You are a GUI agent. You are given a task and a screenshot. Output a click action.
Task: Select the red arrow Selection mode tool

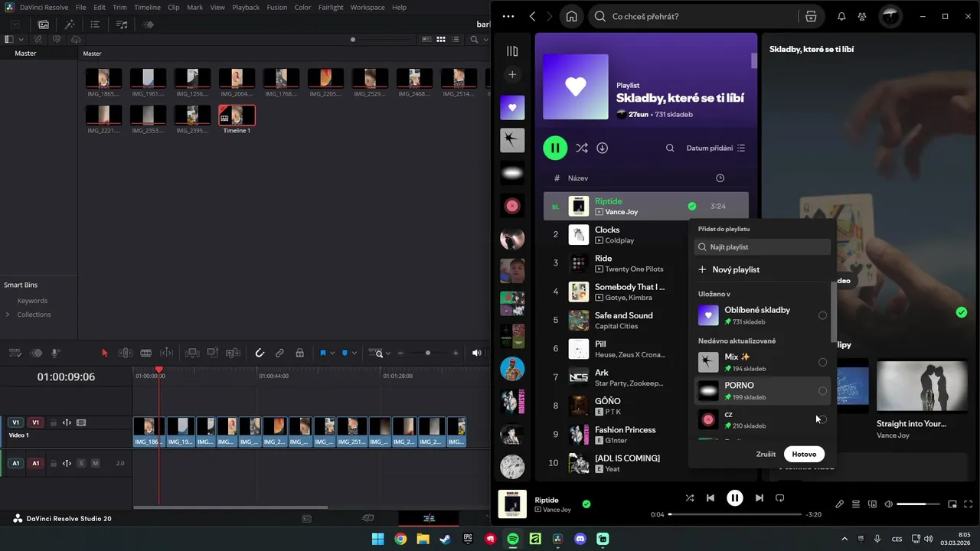tap(105, 353)
